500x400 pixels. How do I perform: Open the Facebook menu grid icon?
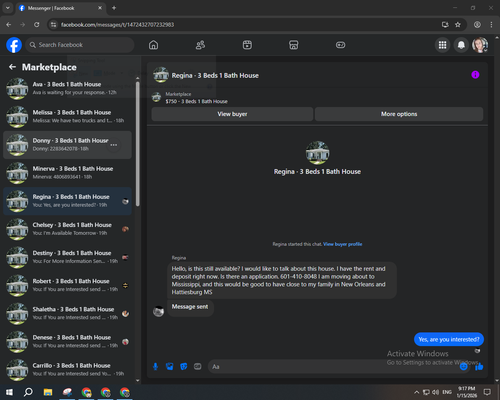pyautogui.click(x=442, y=45)
